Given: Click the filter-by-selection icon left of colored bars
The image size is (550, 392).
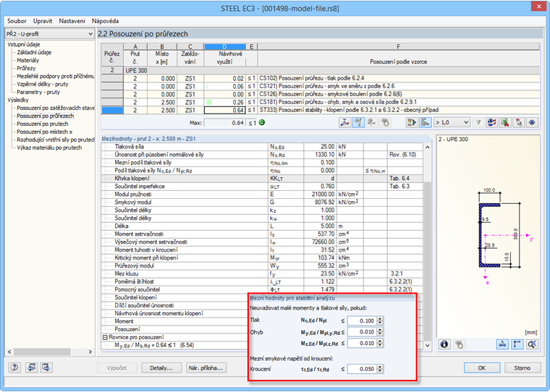Looking at the screenshot, I should coord(412,122).
